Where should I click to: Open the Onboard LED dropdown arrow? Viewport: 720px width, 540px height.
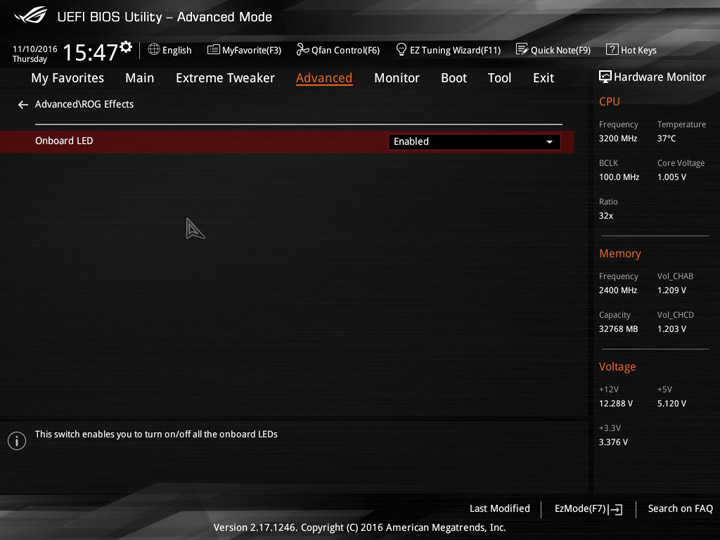point(549,142)
